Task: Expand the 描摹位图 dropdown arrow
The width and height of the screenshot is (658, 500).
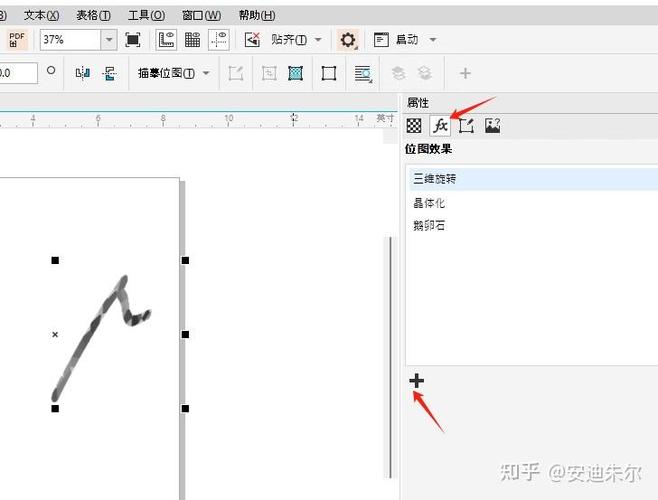Action: (206, 73)
